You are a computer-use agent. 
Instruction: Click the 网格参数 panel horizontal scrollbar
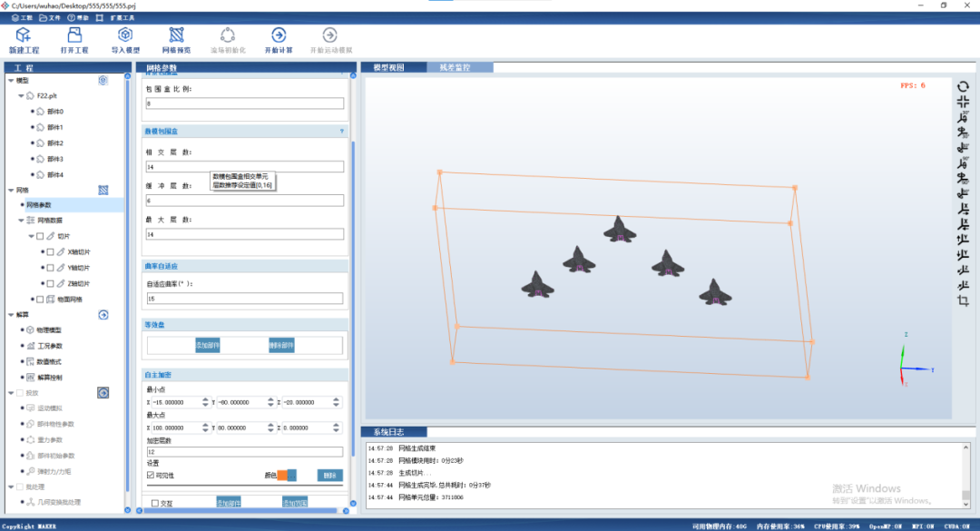pos(242,511)
